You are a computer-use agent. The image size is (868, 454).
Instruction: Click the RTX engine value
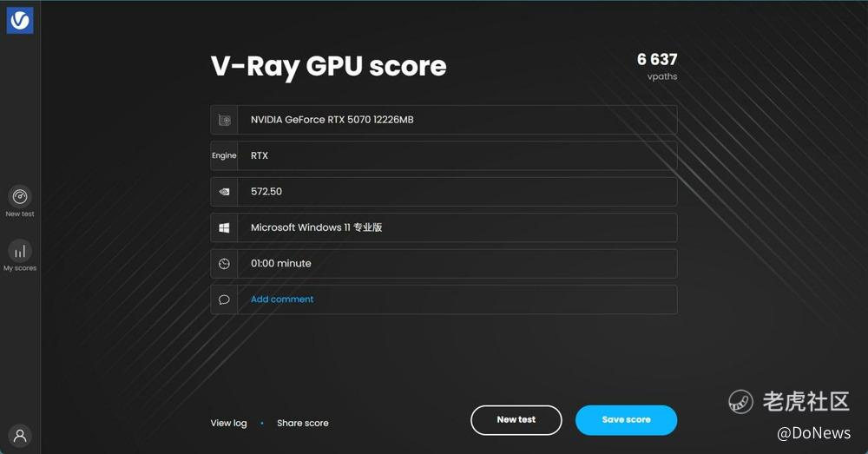tap(259, 155)
